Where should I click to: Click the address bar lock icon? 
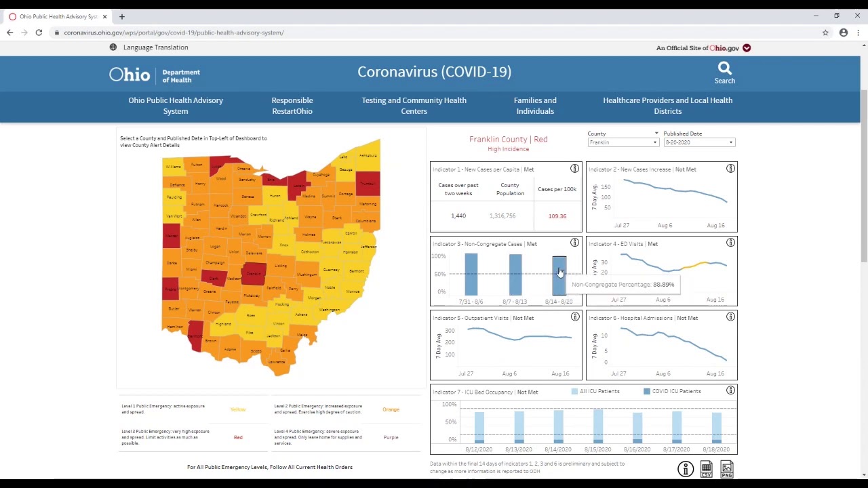click(x=57, y=33)
